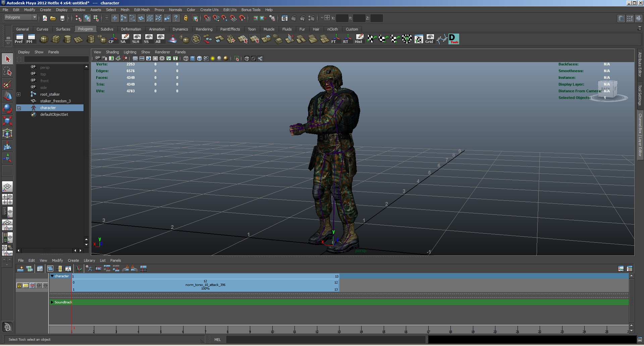644x346 pixels.
Task: Toggle textured display in the viewport toolbar
Action: pyautogui.click(x=206, y=58)
